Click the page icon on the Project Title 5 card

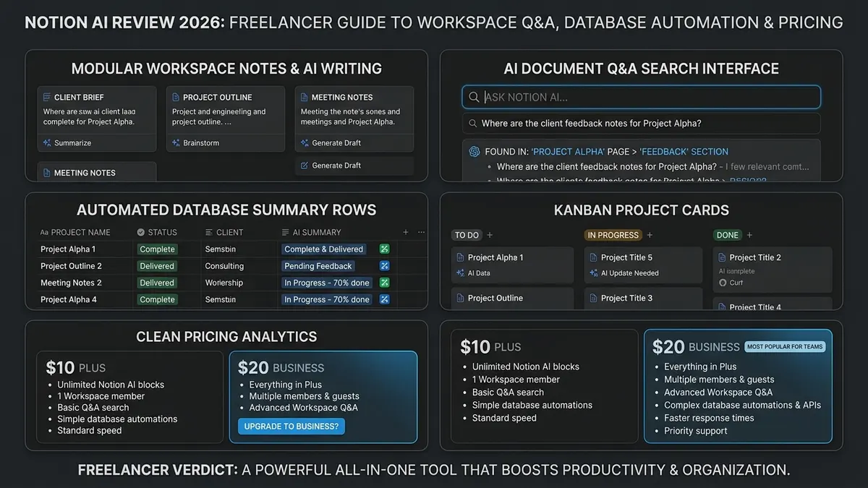click(x=592, y=257)
